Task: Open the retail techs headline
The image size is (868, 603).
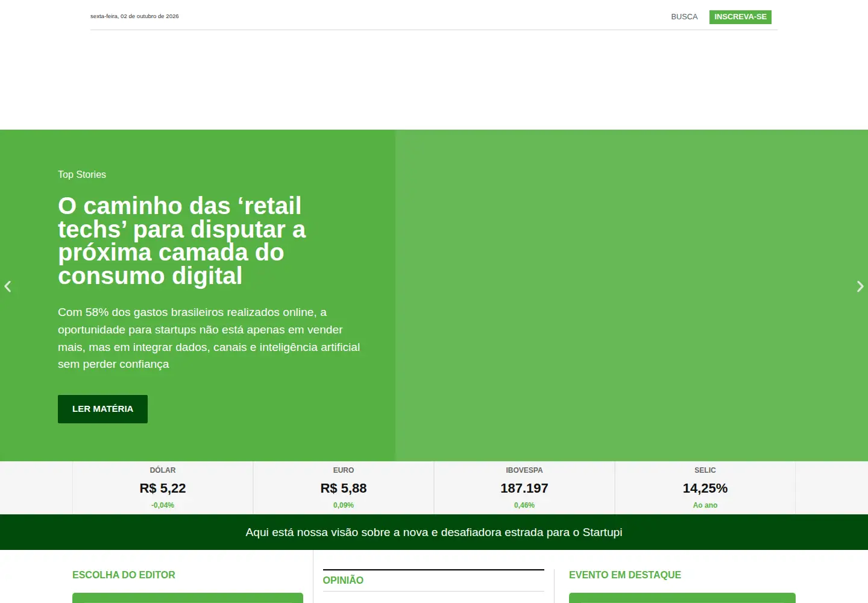Action: (x=182, y=241)
